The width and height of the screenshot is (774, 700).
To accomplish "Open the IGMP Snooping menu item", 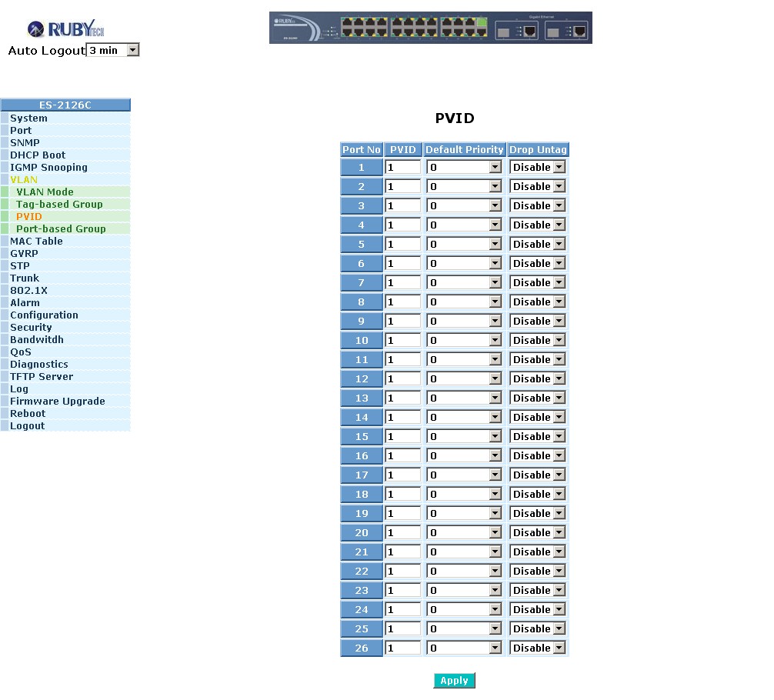I will (x=48, y=168).
